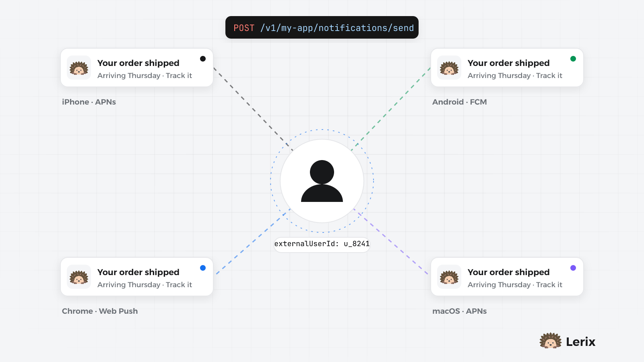Click the central user avatar icon
This screenshot has height=362, width=644.
coord(322,181)
